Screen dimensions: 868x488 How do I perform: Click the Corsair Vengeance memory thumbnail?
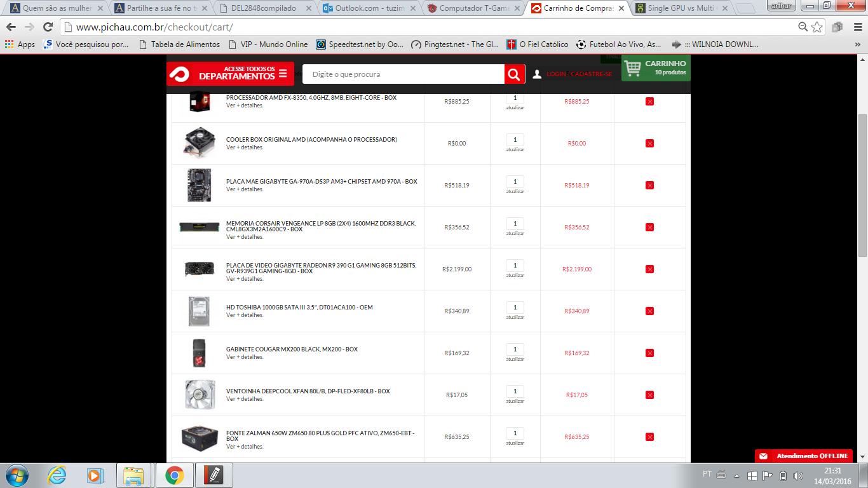pos(199,227)
